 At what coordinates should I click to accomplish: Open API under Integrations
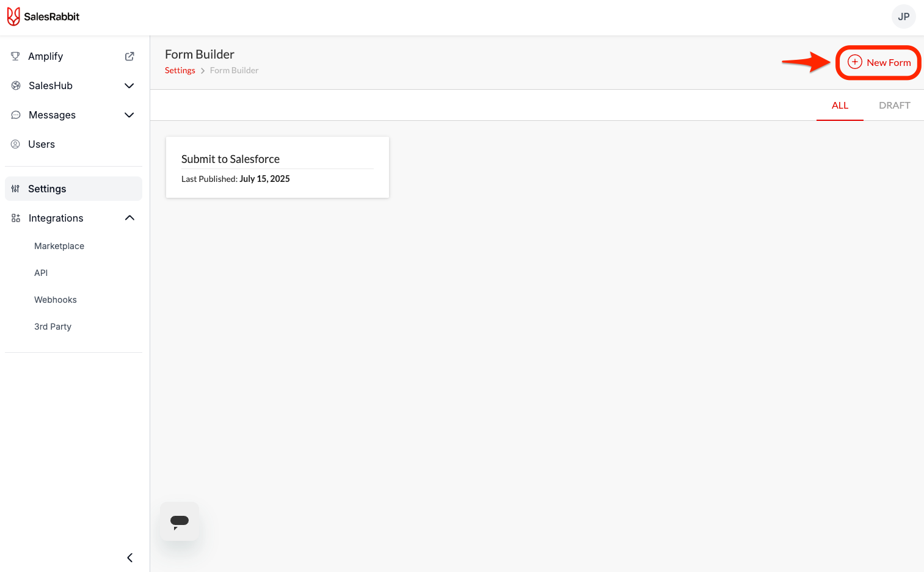click(41, 273)
